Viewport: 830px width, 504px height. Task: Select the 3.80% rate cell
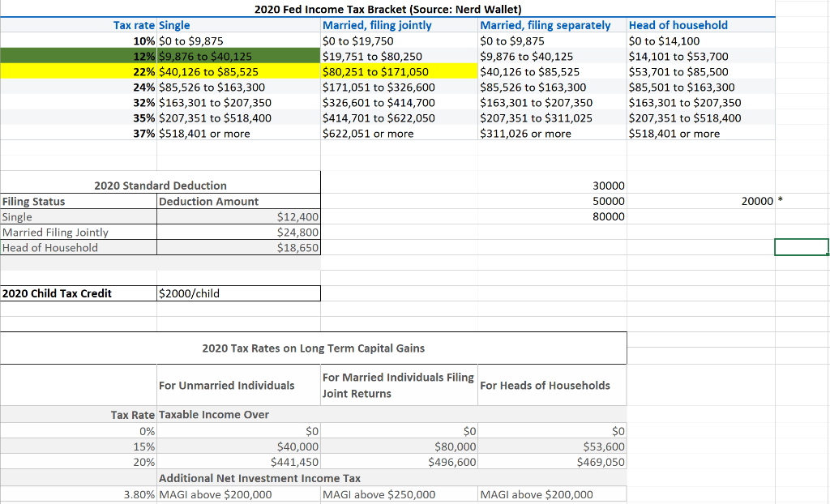click(79, 494)
